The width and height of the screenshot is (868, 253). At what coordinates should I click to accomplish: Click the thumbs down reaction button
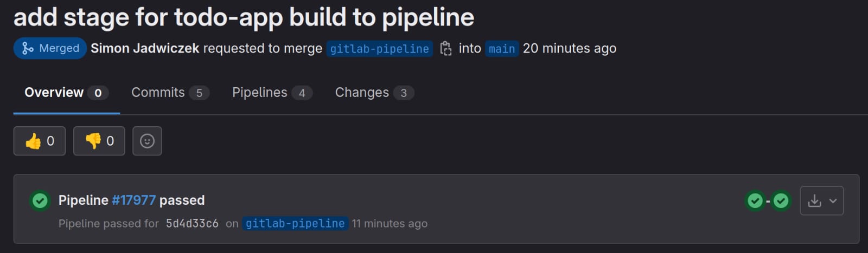pos(99,141)
